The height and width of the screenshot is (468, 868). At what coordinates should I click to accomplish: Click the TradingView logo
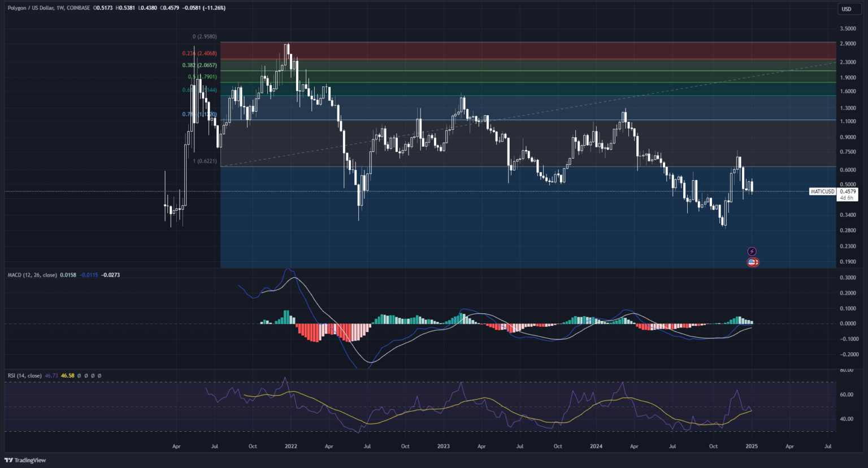[26, 460]
